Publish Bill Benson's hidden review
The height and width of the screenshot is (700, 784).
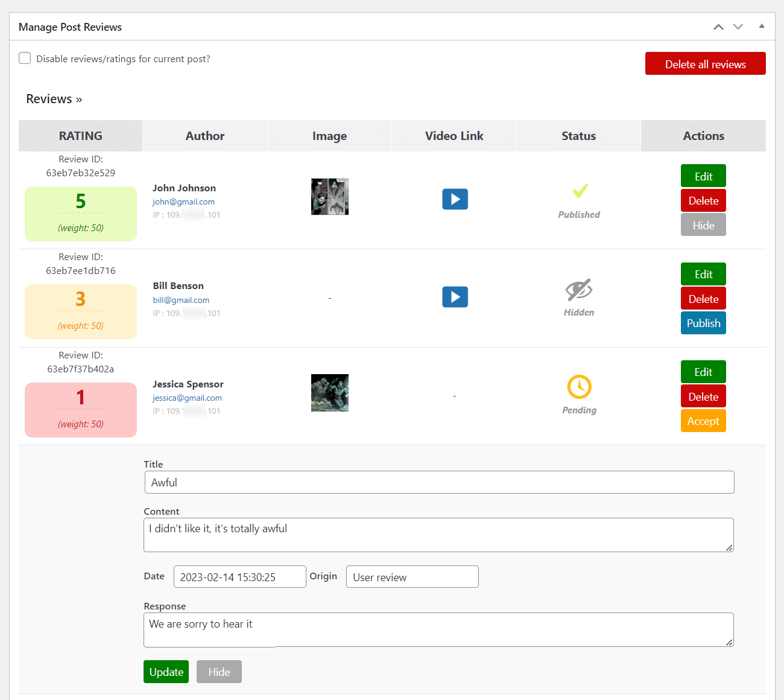pyautogui.click(x=703, y=323)
